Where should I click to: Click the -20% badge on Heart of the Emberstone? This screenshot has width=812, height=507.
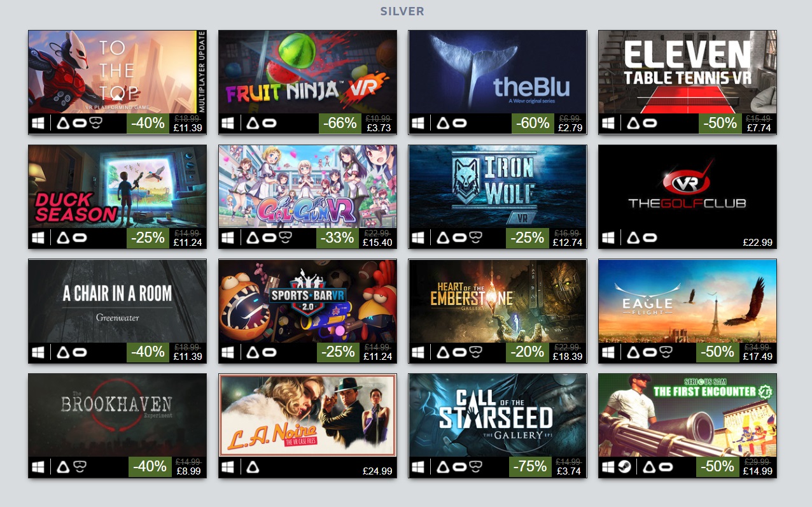(528, 353)
